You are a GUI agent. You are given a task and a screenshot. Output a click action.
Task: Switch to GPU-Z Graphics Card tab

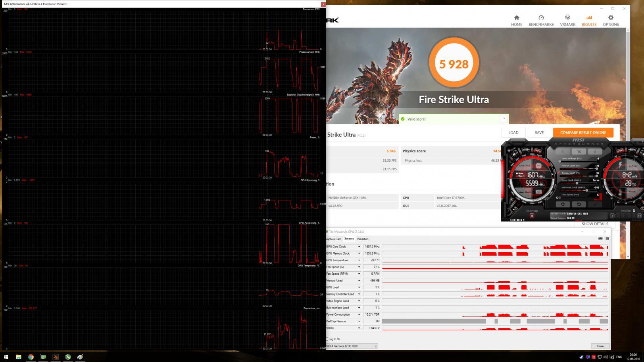click(333, 239)
